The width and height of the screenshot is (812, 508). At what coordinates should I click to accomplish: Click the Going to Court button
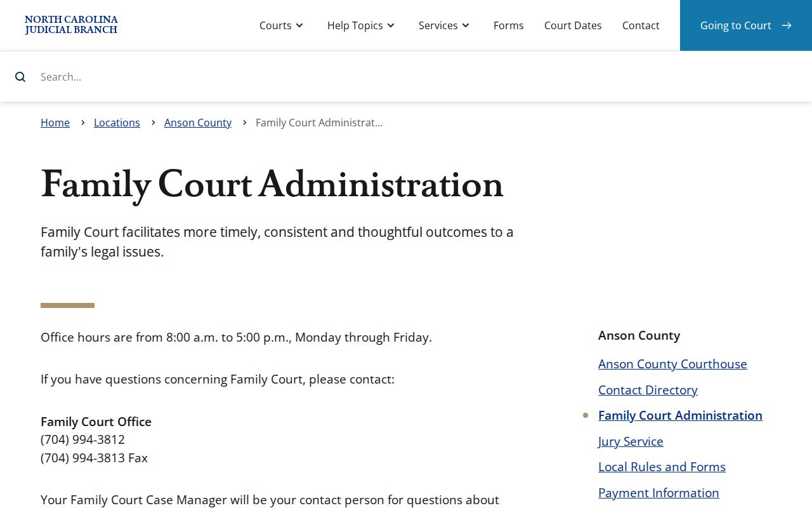coord(746,25)
